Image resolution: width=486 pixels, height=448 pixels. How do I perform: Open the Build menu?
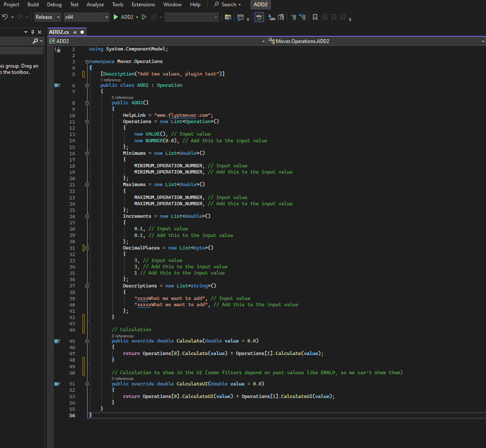tap(33, 4)
